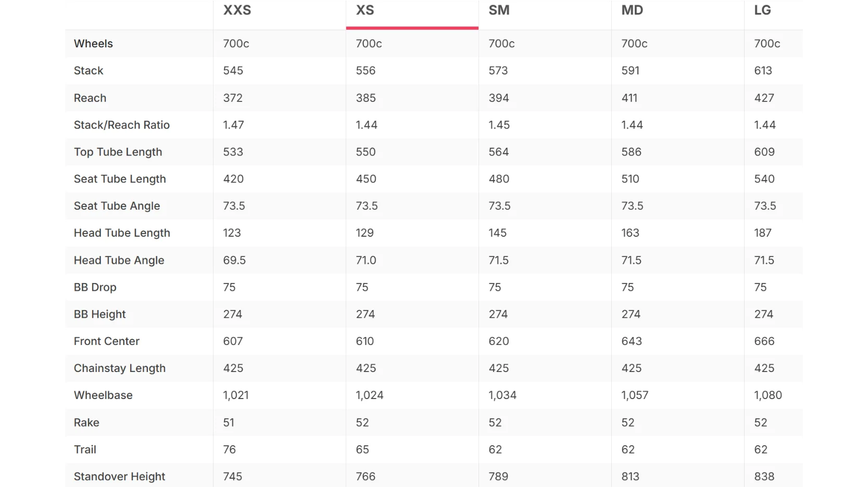868x488 pixels.
Task: Click the Wheels row label
Action: pyautogui.click(x=93, y=44)
